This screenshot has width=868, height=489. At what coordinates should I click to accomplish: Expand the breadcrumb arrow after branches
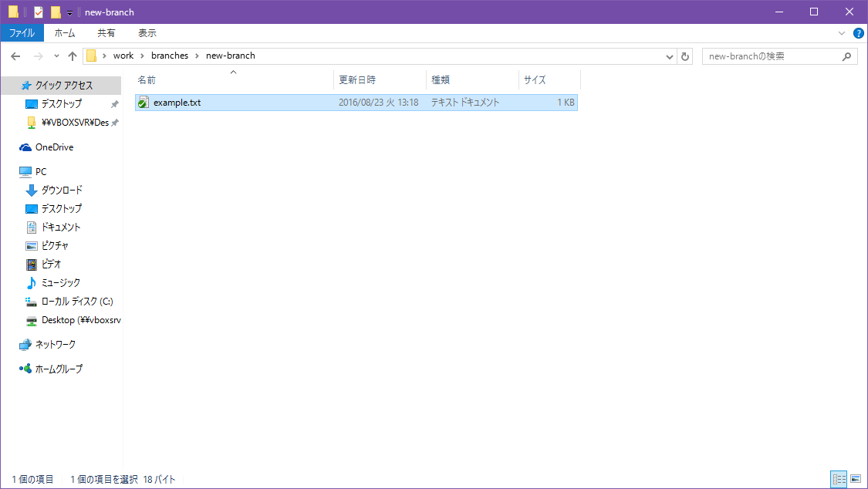pyautogui.click(x=196, y=56)
